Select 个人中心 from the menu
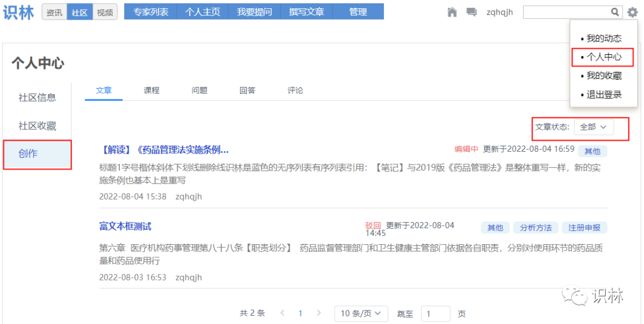The height and width of the screenshot is (324, 644). click(x=603, y=57)
